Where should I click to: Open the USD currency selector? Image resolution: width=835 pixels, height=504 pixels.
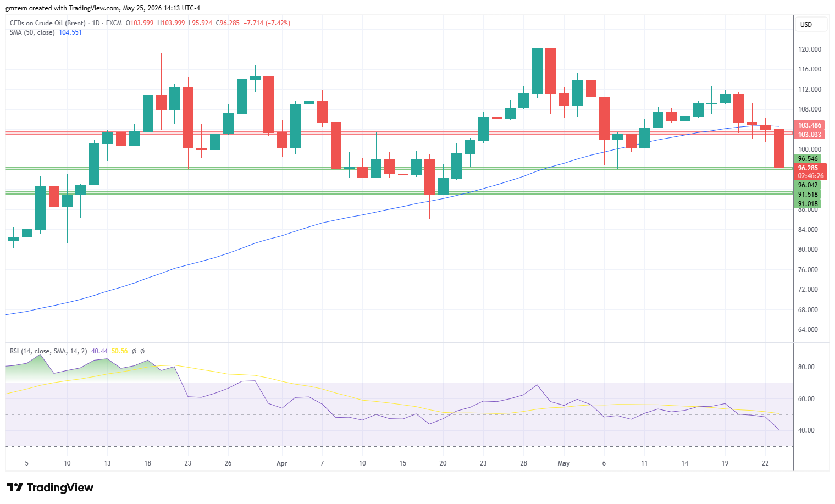point(811,25)
